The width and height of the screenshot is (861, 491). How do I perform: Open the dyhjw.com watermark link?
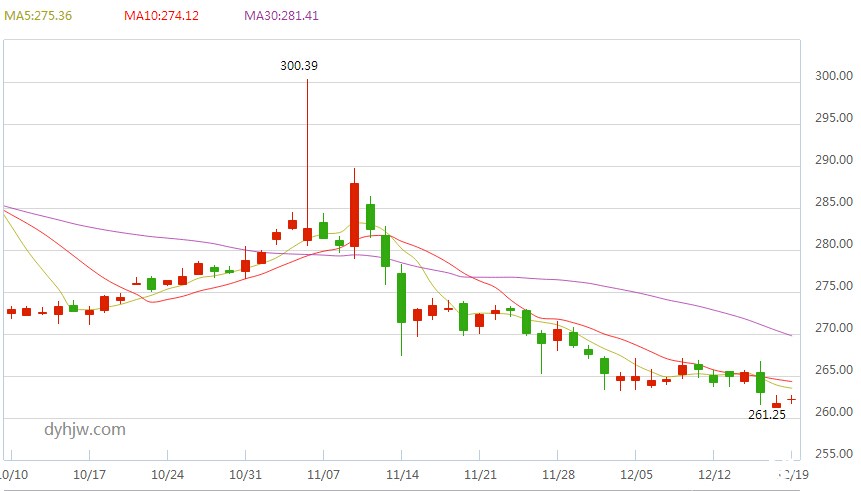coord(85,429)
